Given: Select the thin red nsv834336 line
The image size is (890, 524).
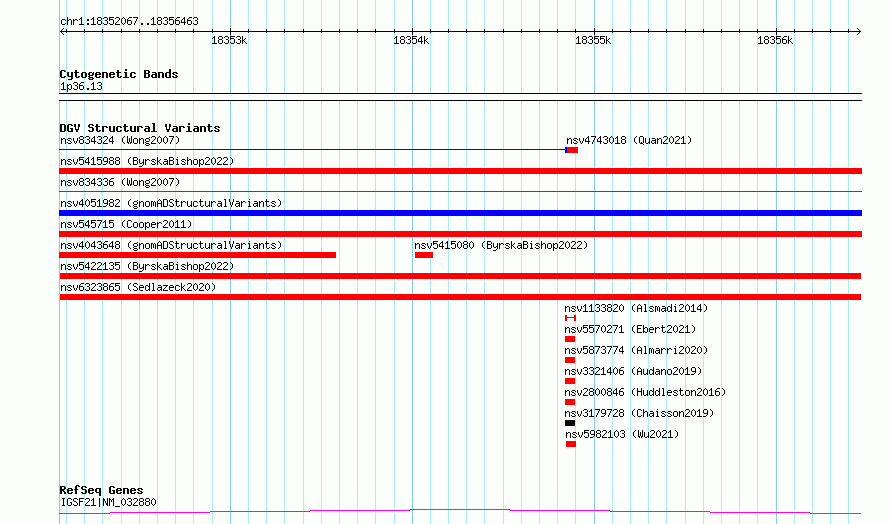Looking at the screenshot, I should click(x=460, y=192).
